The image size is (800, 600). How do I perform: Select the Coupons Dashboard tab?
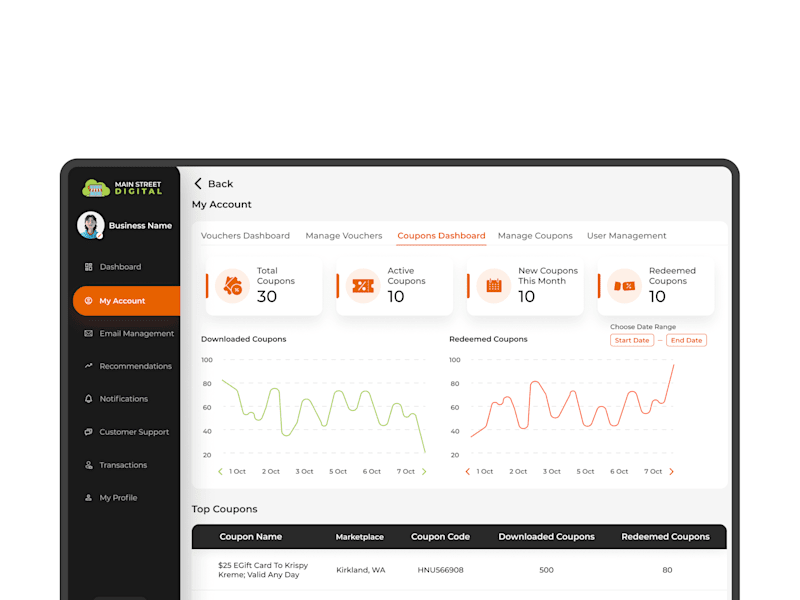(441, 236)
